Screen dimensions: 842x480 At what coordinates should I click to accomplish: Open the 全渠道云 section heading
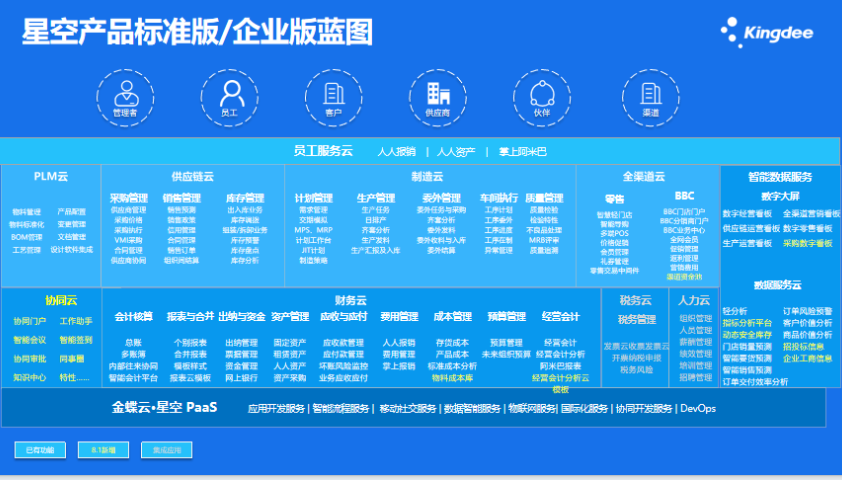pyautogui.click(x=644, y=176)
